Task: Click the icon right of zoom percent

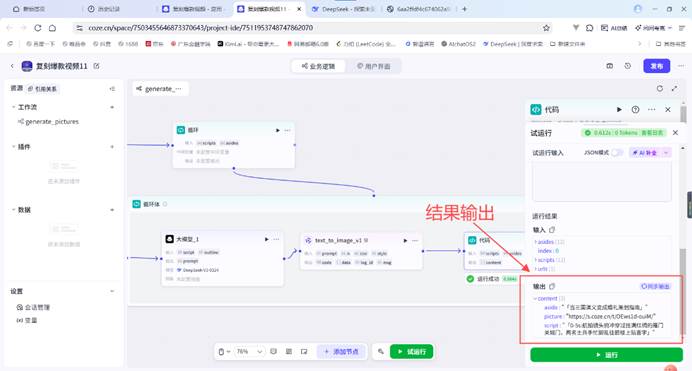Action: (274, 352)
